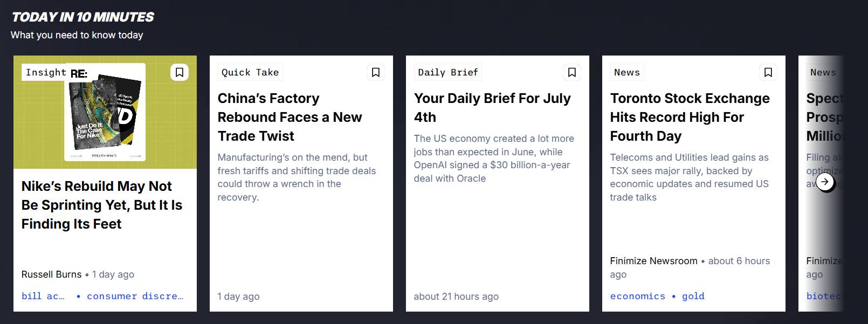Open the Nike's Rebuild article headline
The width and height of the screenshot is (868, 324).
(x=102, y=205)
